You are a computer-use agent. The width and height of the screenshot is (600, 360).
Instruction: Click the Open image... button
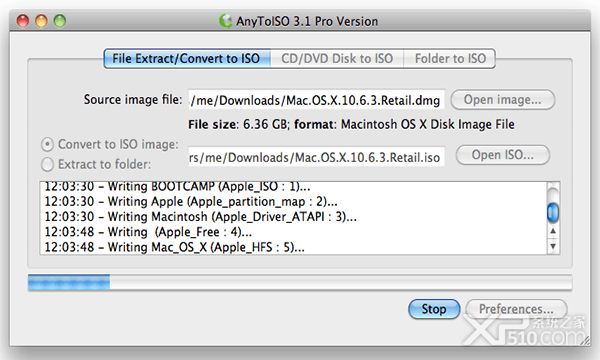(x=502, y=100)
